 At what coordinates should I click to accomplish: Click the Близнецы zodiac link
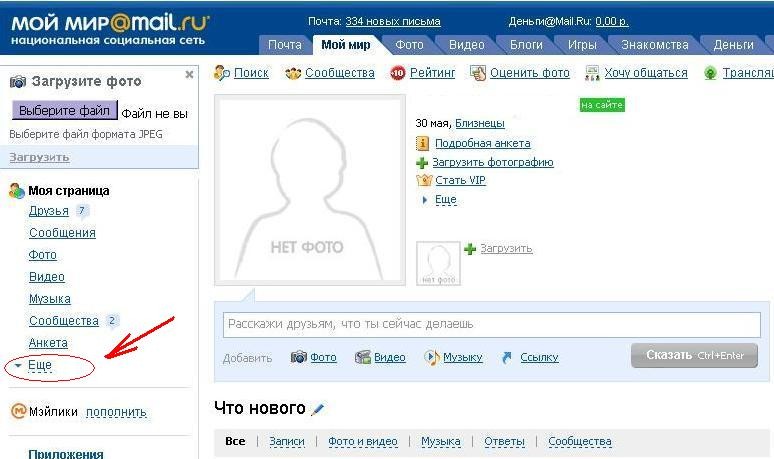click(480, 123)
